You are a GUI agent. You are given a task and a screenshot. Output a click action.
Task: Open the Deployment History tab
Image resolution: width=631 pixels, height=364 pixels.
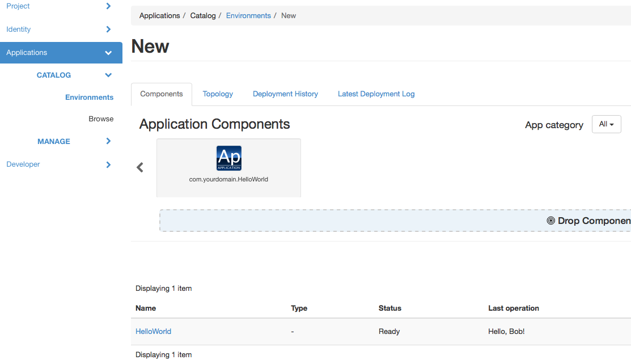point(285,94)
